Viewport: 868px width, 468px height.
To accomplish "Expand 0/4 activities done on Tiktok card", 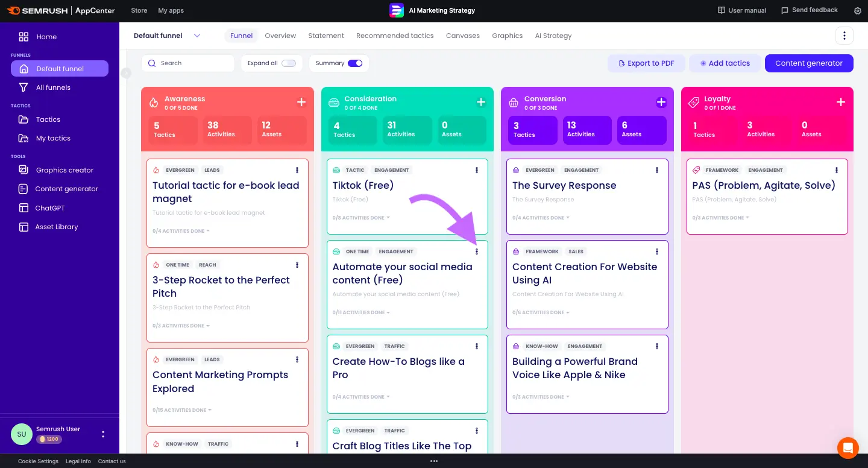I will [361, 218].
